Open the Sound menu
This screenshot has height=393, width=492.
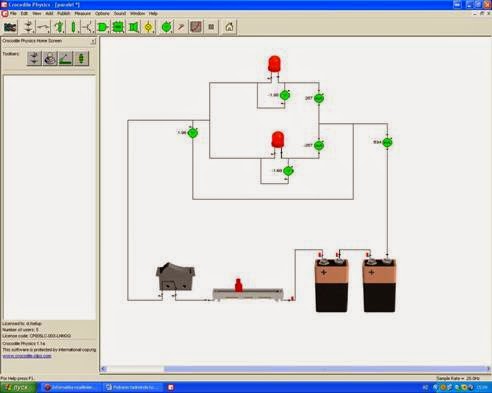pyautogui.click(x=120, y=14)
